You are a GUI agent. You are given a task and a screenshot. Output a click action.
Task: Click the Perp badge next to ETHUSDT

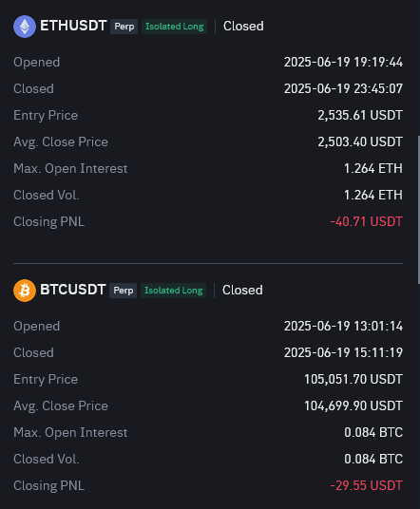click(x=124, y=27)
